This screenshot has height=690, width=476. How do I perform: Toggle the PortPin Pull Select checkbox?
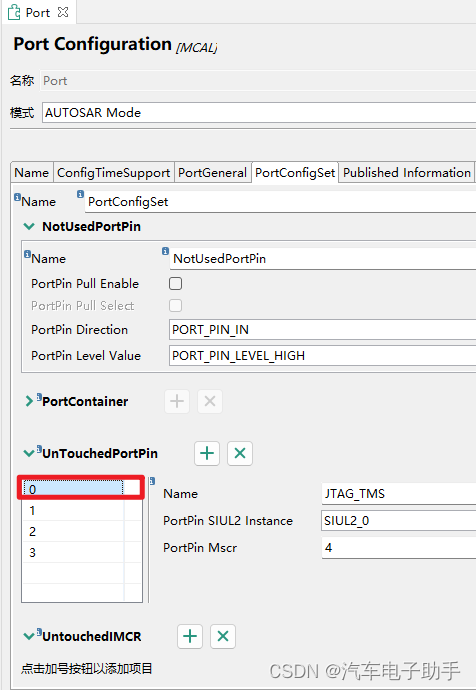[176, 305]
